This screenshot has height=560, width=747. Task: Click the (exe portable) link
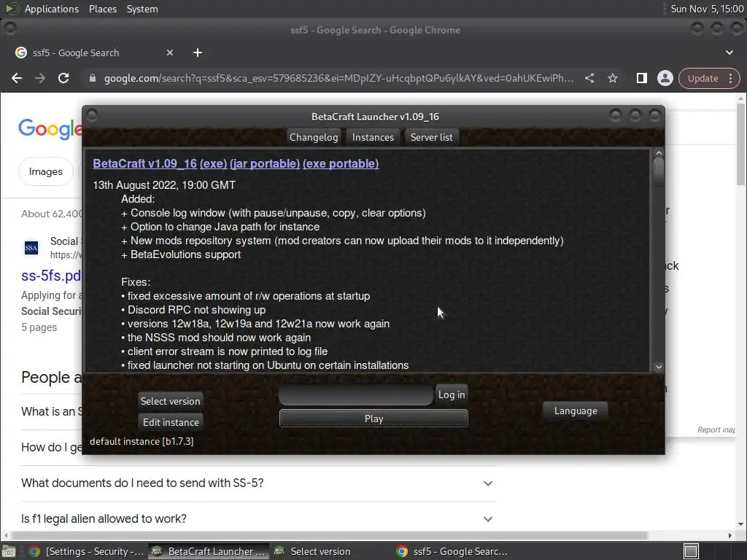pos(341,164)
